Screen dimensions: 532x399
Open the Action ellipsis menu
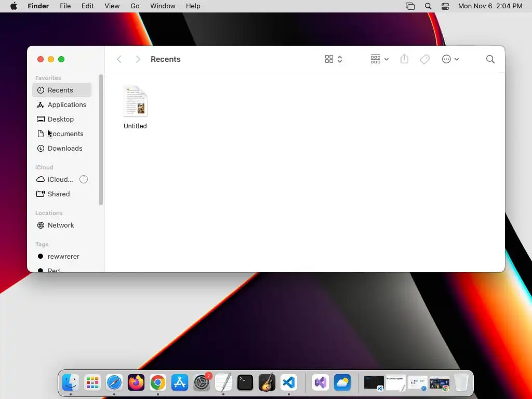(450, 59)
